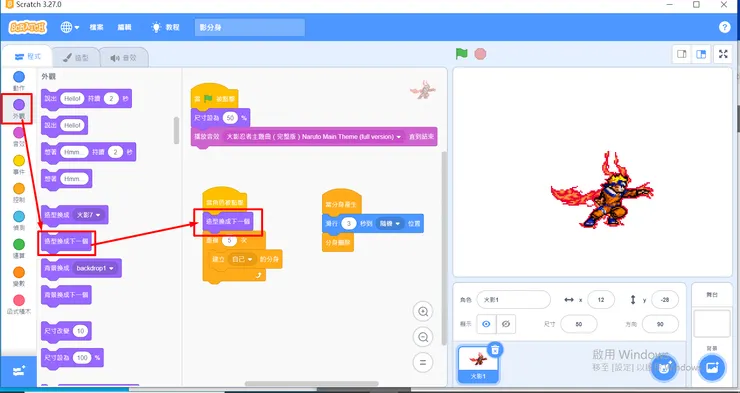740x393 pixels.
Task: Select the 舞台 (Stage) panel
Action: click(x=712, y=334)
